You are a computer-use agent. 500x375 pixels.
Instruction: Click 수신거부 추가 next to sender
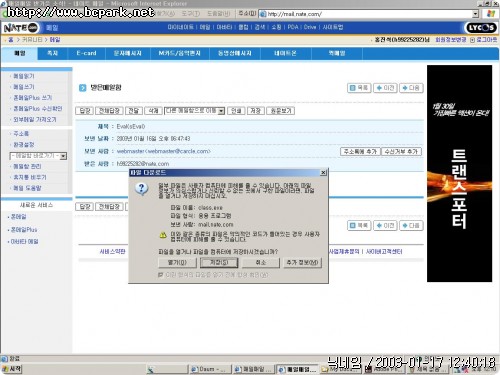point(401,152)
